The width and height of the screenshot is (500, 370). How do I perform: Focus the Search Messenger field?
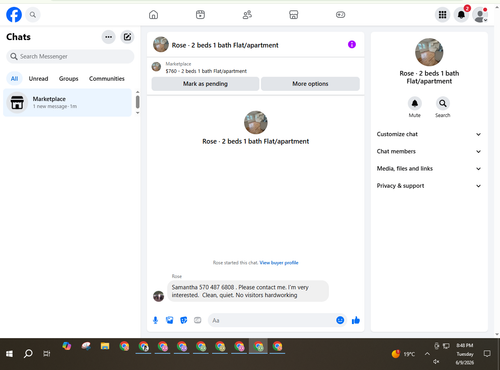pyautogui.click(x=70, y=56)
